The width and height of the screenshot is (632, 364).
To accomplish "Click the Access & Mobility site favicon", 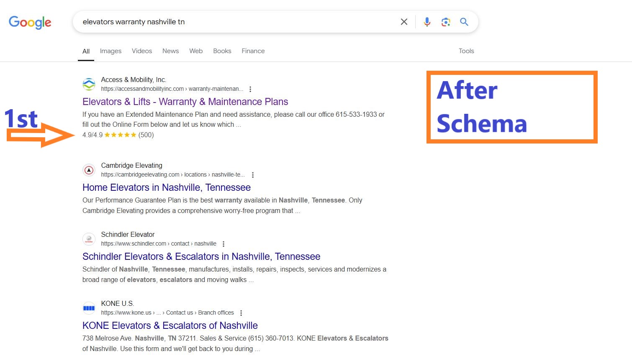I will 89,84.
